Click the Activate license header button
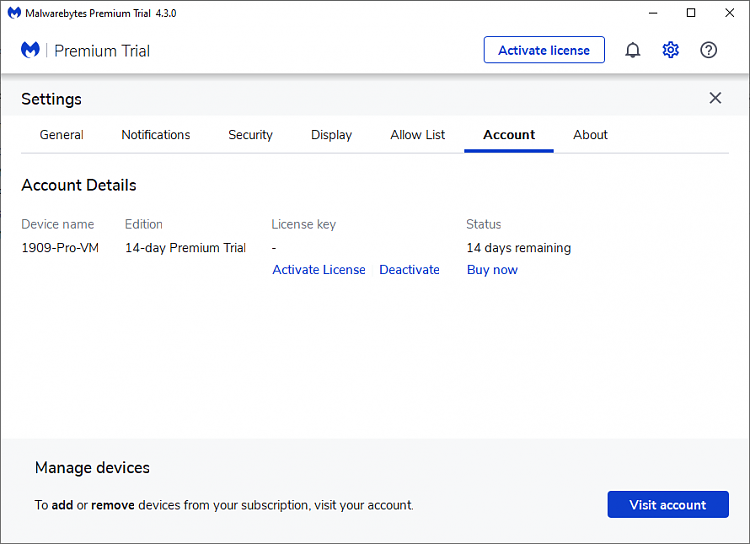750x544 pixels. click(x=544, y=50)
